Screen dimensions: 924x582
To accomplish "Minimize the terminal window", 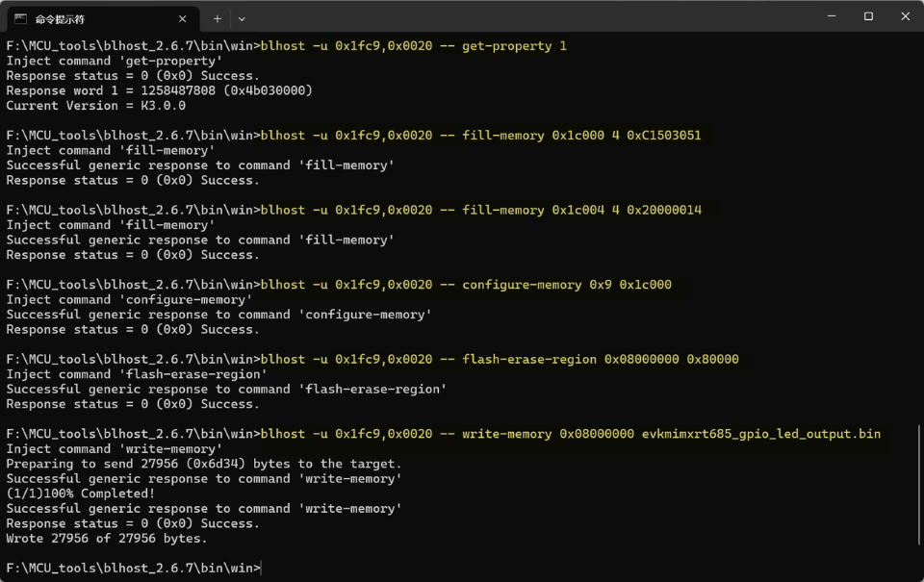I will (832, 16).
